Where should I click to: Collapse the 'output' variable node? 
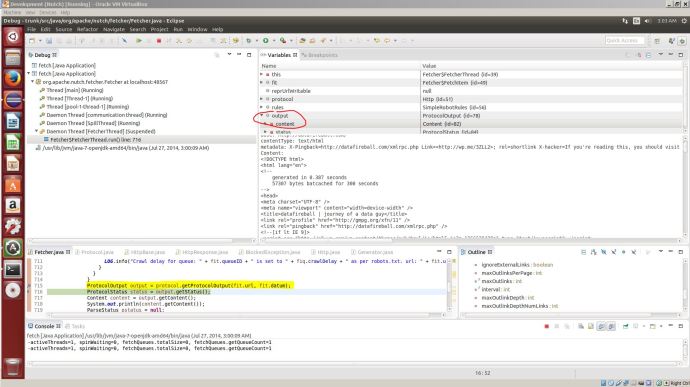262,115
